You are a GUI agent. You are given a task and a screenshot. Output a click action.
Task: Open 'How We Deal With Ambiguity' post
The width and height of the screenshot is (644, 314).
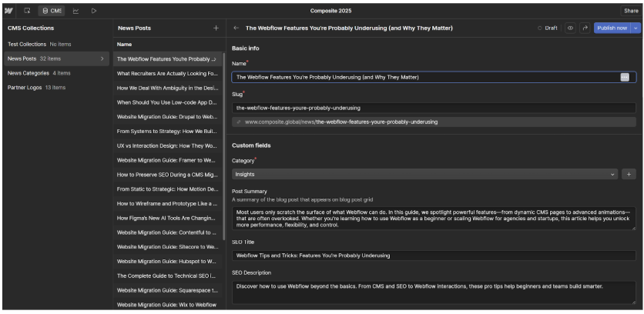pyautogui.click(x=168, y=88)
